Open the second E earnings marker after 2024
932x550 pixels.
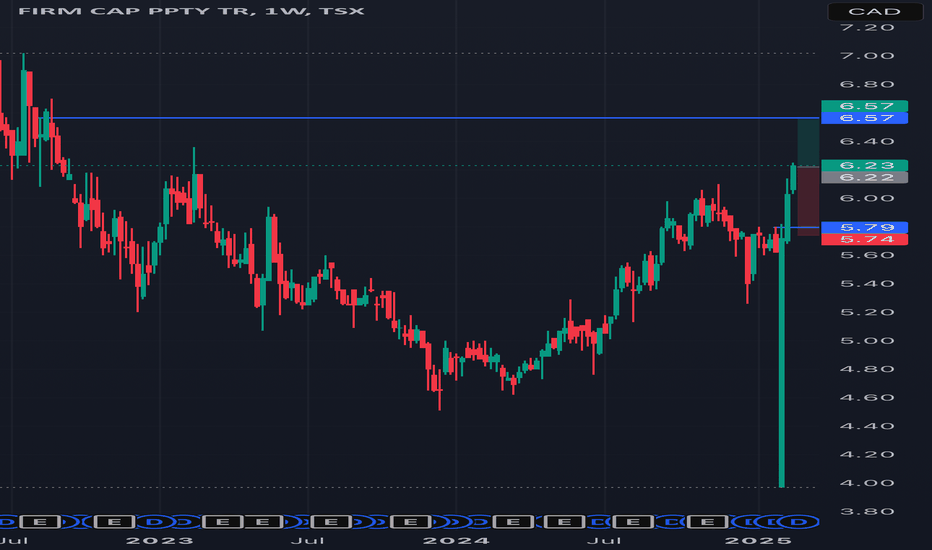[565, 522]
